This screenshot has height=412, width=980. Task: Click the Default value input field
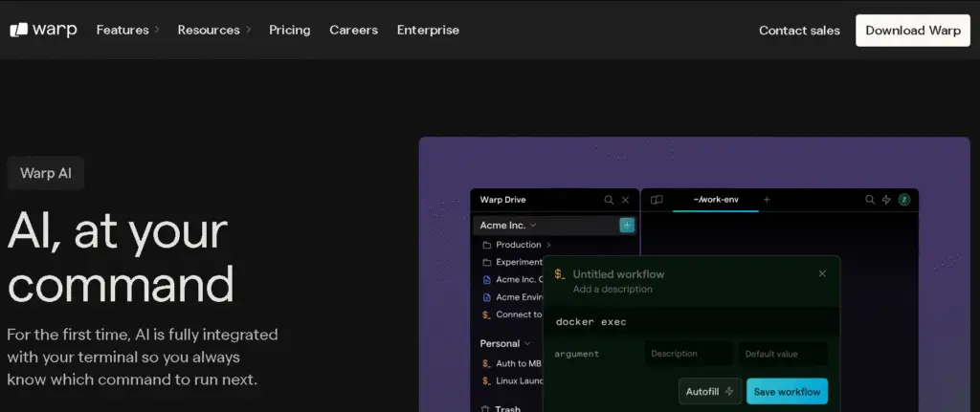[783, 354]
